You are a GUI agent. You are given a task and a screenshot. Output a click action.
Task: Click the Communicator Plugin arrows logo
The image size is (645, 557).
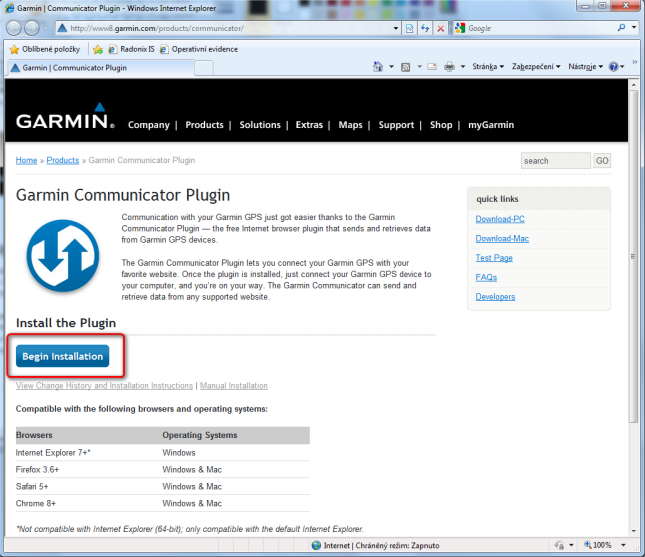coord(63,255)
